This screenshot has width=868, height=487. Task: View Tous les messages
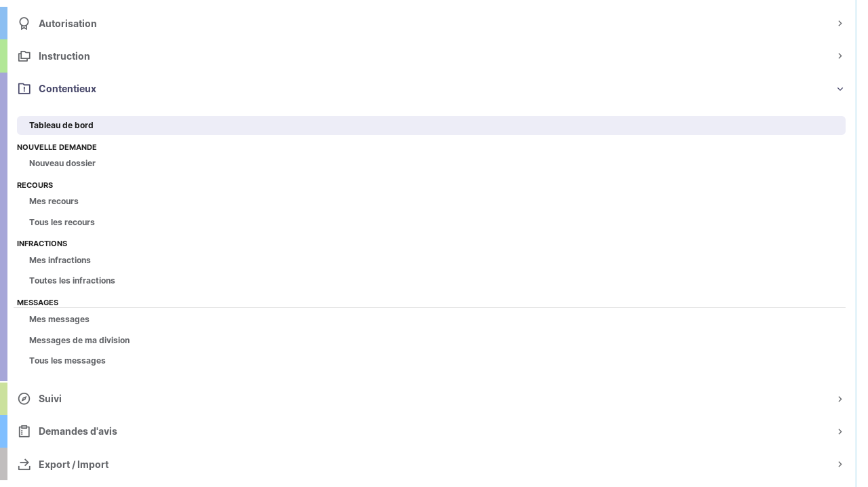pos(67,361)
